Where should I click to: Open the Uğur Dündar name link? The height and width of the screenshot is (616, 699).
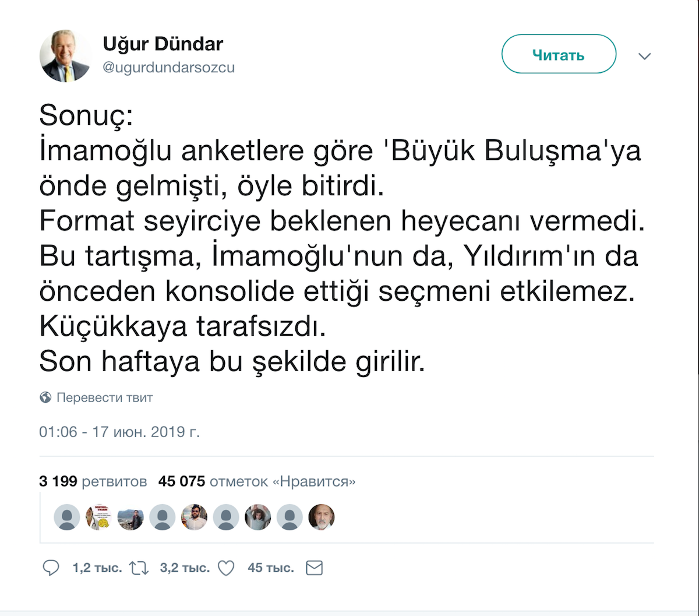[x=163, y=44]
